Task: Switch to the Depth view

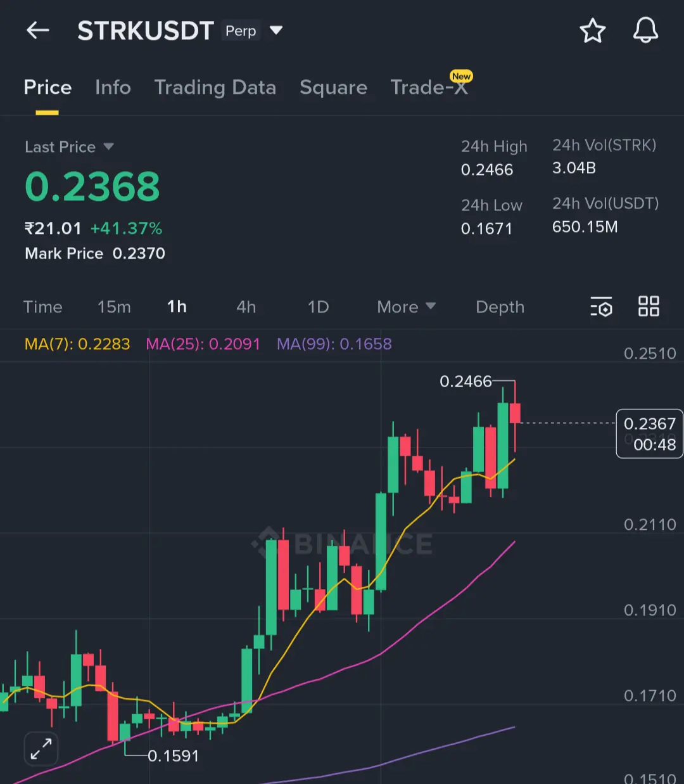Action: (x=500, y=307)
